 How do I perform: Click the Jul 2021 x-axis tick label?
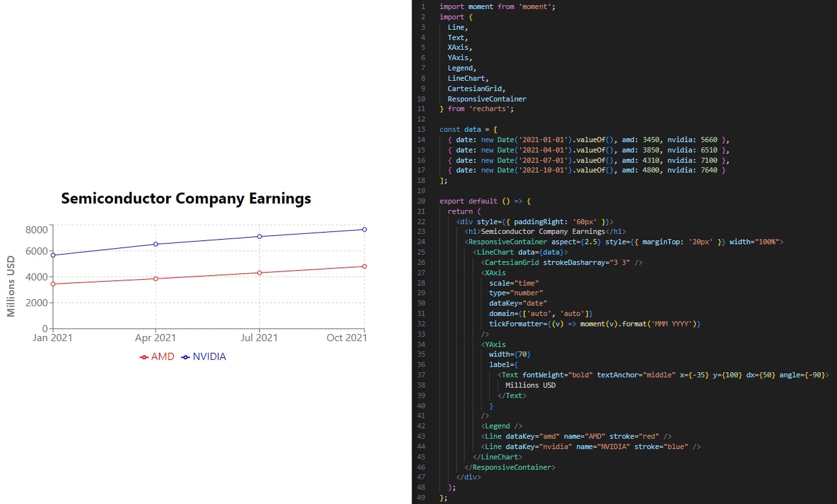[260, 338]
